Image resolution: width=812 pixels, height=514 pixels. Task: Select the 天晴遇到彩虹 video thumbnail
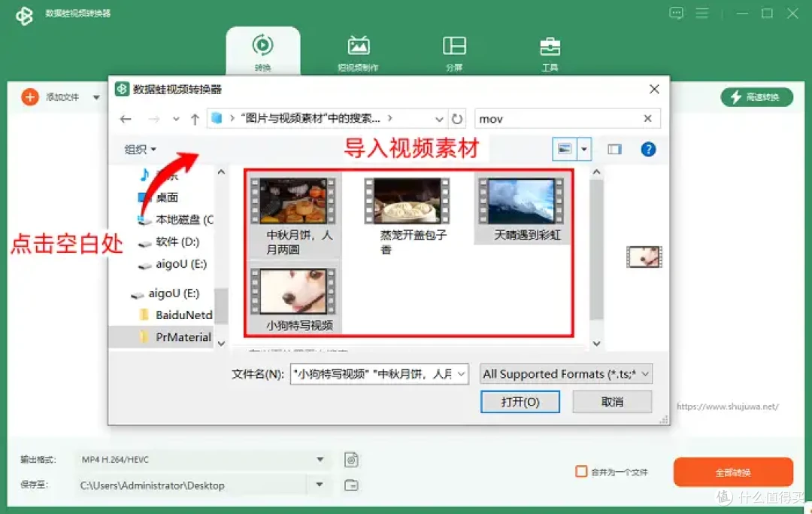coord(522,201)
